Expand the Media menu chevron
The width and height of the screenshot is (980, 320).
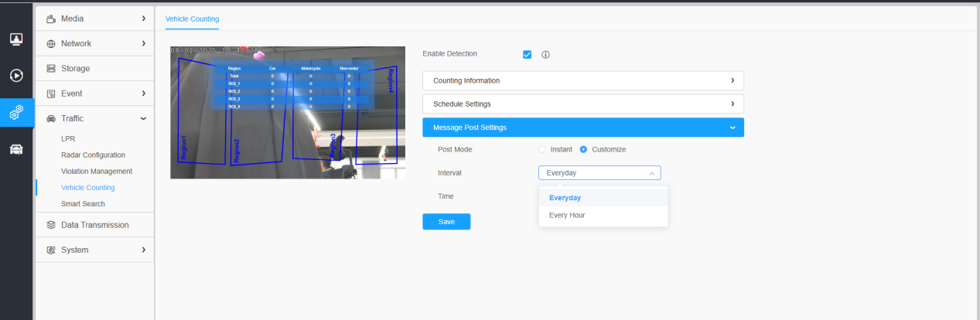[x=144, y=18]
